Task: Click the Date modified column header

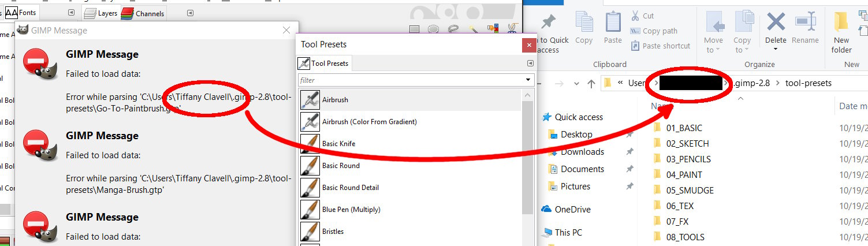Action: pos(851,106)
